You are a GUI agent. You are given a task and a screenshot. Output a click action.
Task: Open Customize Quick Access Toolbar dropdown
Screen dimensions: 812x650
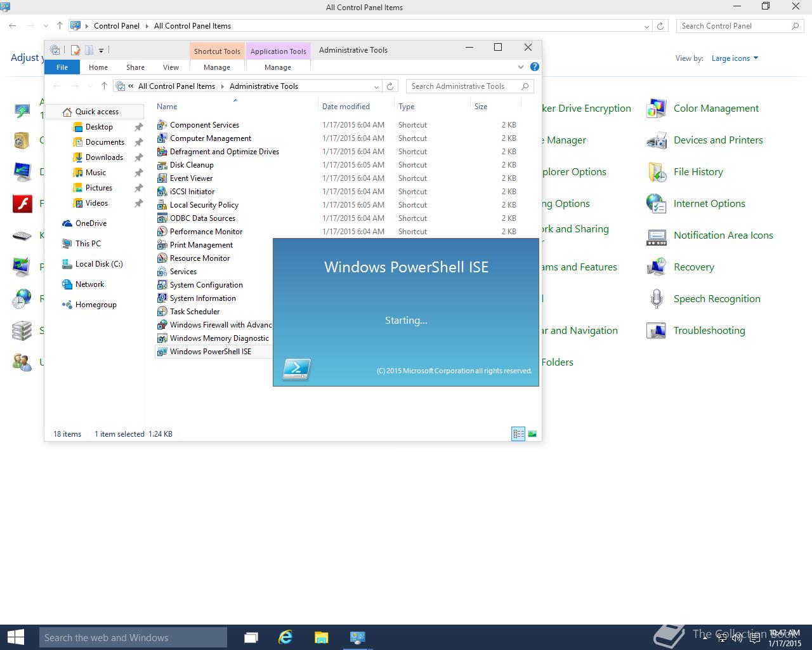101,50
